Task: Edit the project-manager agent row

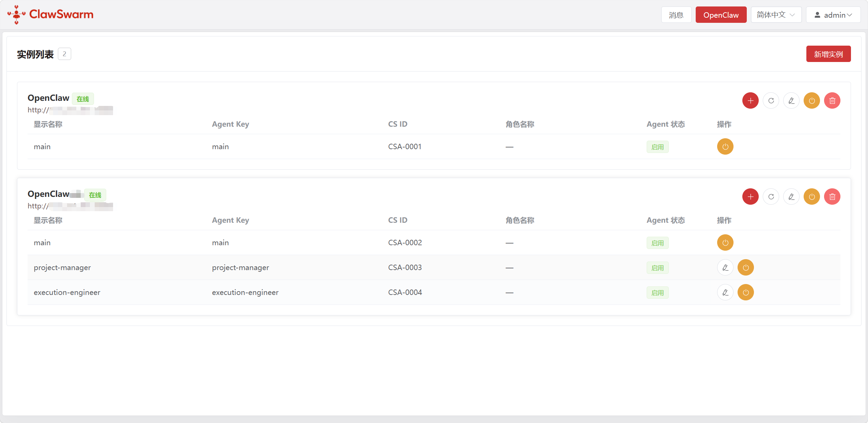Action: coord(725,267)
